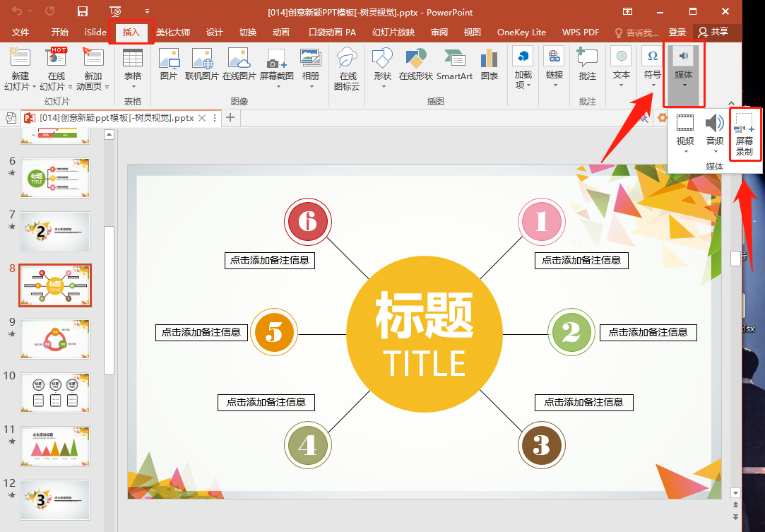The width and height of the screenshot is (765, 532).
Task: Switch to the 开始 ribbon tab
Action: click(x=60, y=32)
